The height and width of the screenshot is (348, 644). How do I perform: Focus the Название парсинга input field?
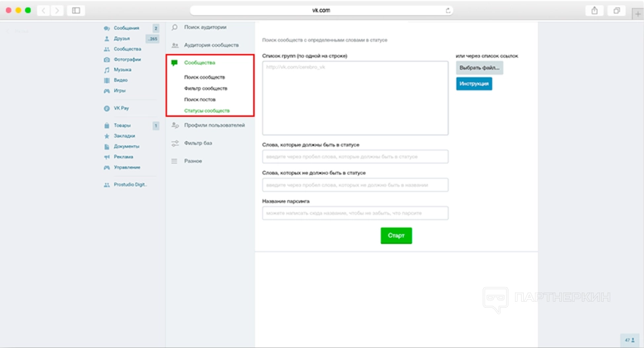355,213
